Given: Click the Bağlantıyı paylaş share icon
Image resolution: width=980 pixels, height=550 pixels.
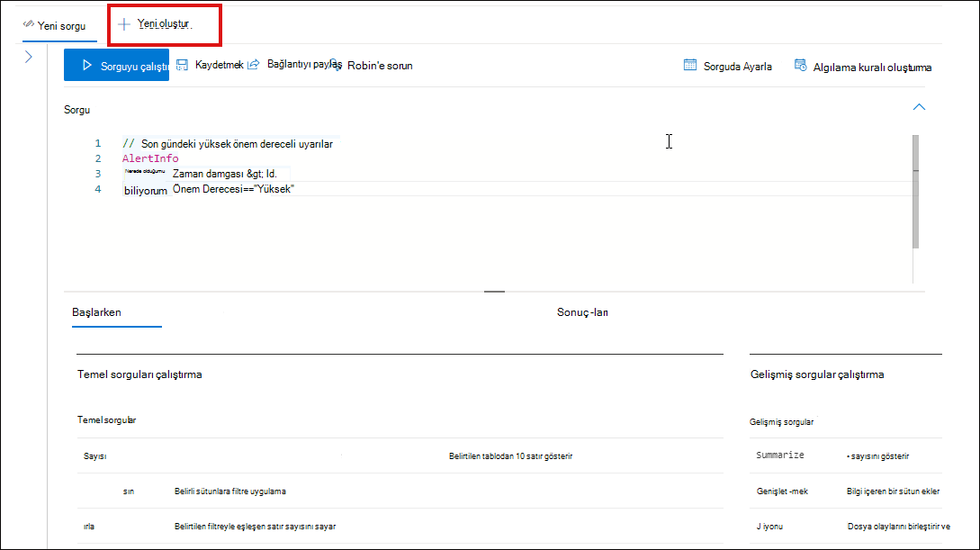Looking at the screenshot, I should click(253, 65).
